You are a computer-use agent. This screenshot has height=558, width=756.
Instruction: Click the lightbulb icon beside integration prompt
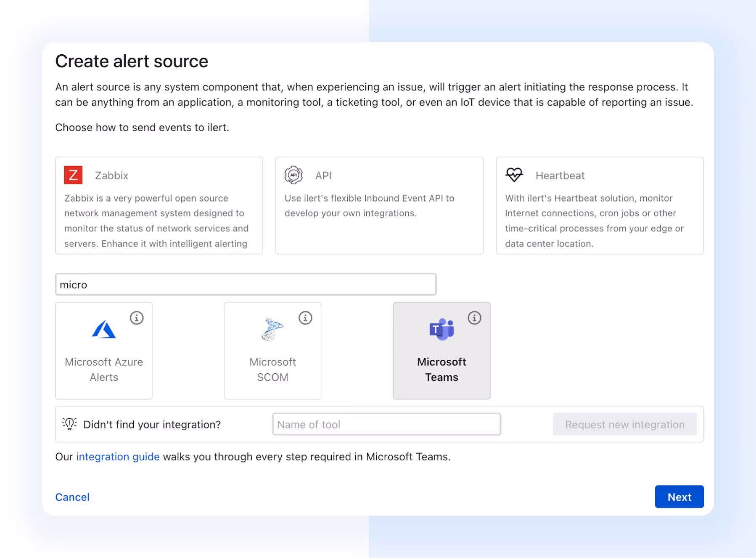coord(69,424)
